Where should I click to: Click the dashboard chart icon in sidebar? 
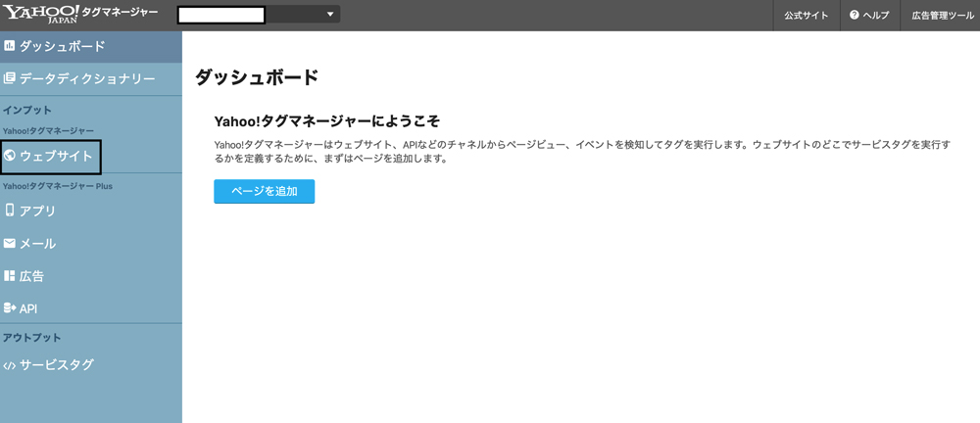coord(10,46)
